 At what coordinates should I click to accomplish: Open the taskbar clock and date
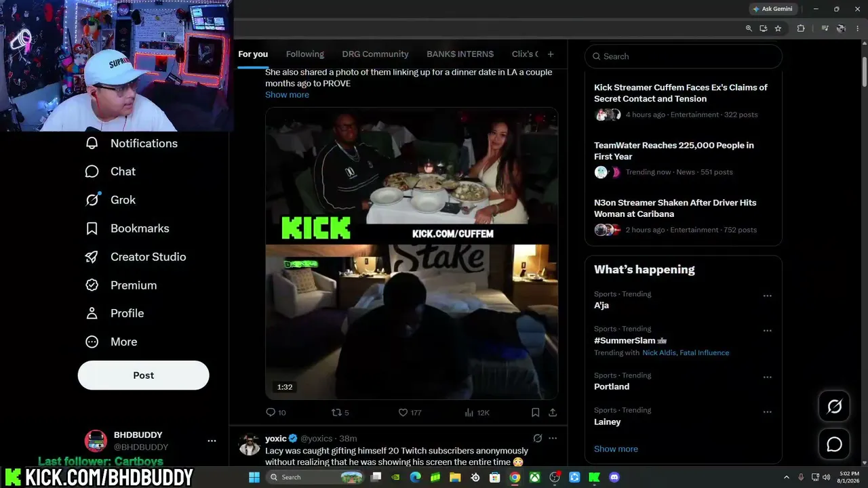pos(848,477)
